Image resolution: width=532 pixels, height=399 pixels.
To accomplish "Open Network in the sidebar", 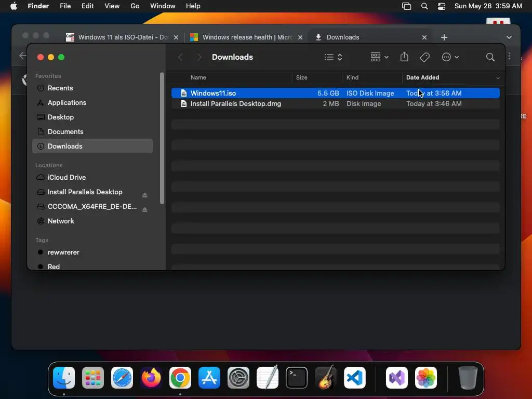I will click(92, 221).
